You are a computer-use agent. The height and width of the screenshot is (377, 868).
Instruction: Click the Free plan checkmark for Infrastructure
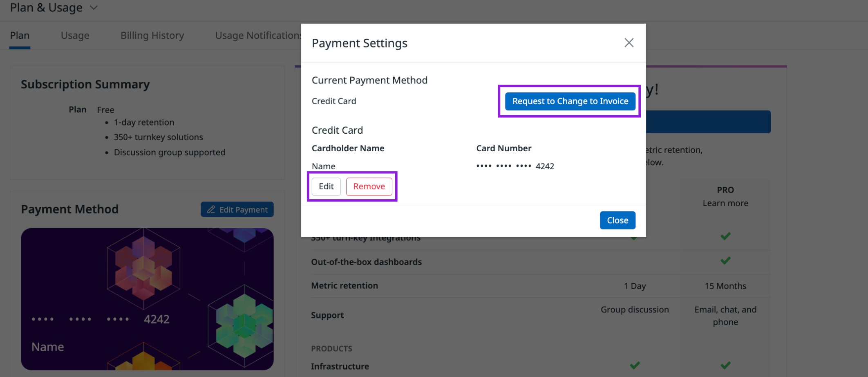[x=635, y=365]
